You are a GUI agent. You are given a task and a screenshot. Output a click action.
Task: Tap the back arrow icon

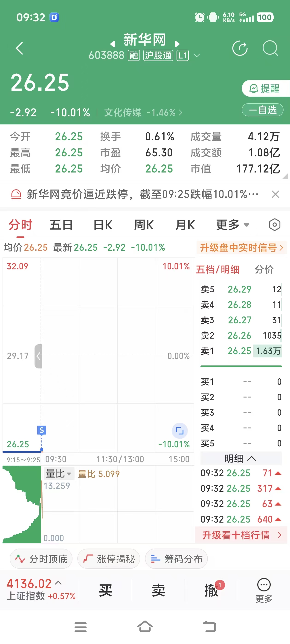(19, 48)
